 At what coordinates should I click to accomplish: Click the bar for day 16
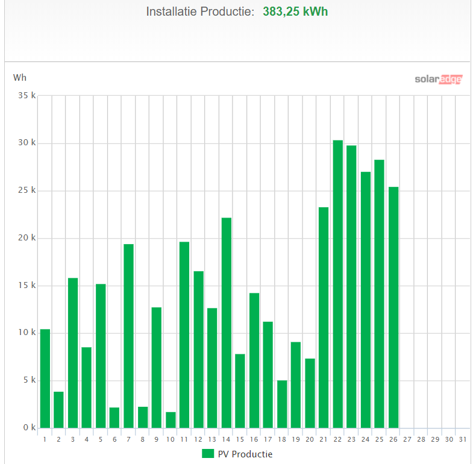[x=254, y=360]
